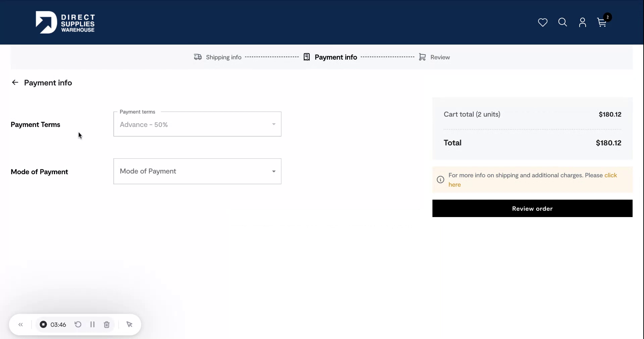Open the wishlist favorites icon
This screenshot has height=339, width=644.
[542, 22]
